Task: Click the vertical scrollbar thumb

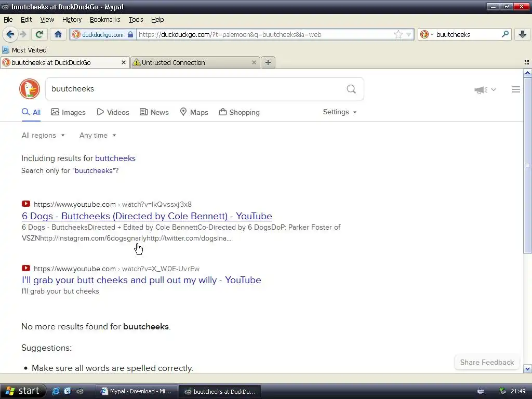Action: click(x=527, y=166)
